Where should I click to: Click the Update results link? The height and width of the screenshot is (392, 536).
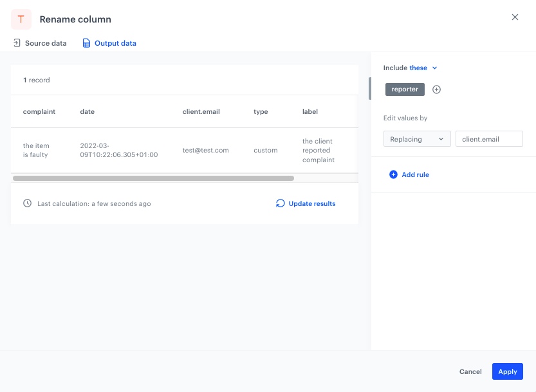click(311, 203)
